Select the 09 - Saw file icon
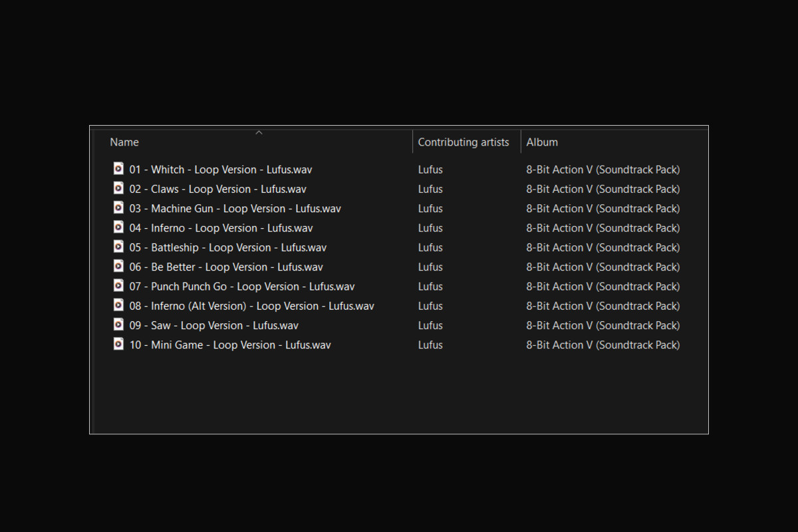Screen dimensions: 798x532 [x=118, y=325]
